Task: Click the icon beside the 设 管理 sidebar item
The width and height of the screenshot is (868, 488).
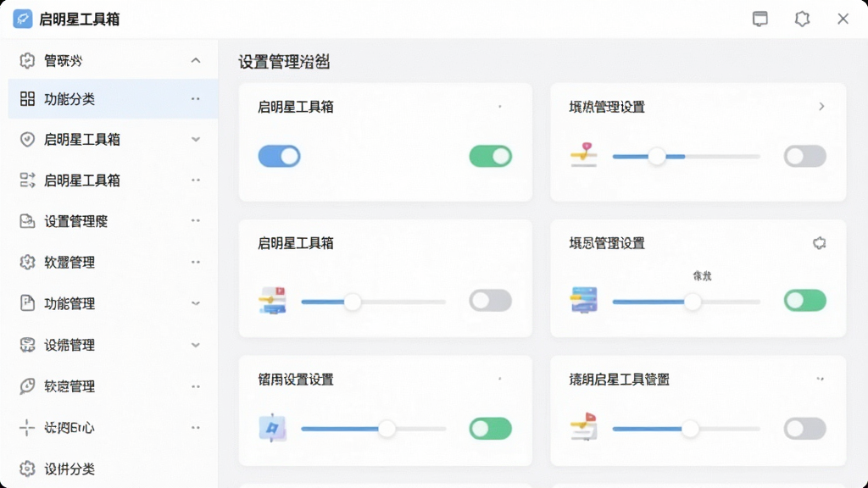Action: (27, 345)
